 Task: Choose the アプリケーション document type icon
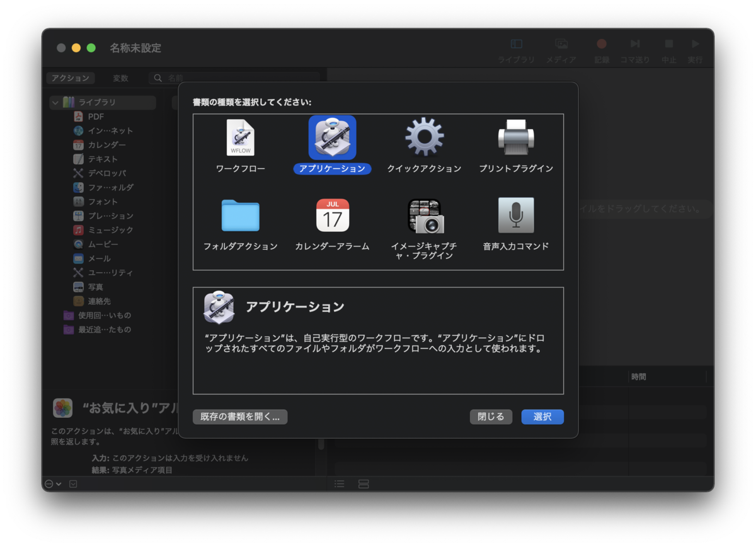click(332, 137)
